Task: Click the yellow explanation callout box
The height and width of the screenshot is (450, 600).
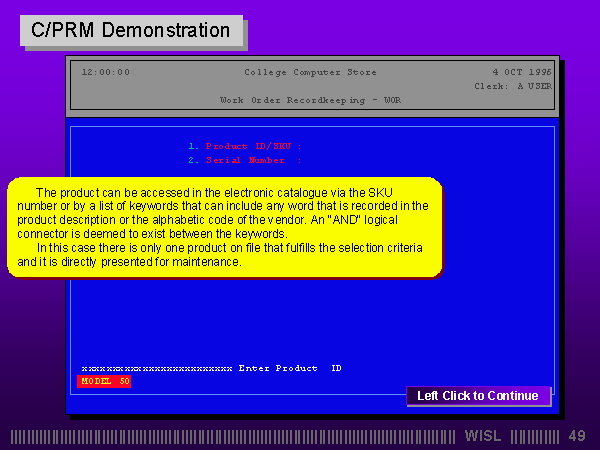Action: pos(225,227)
